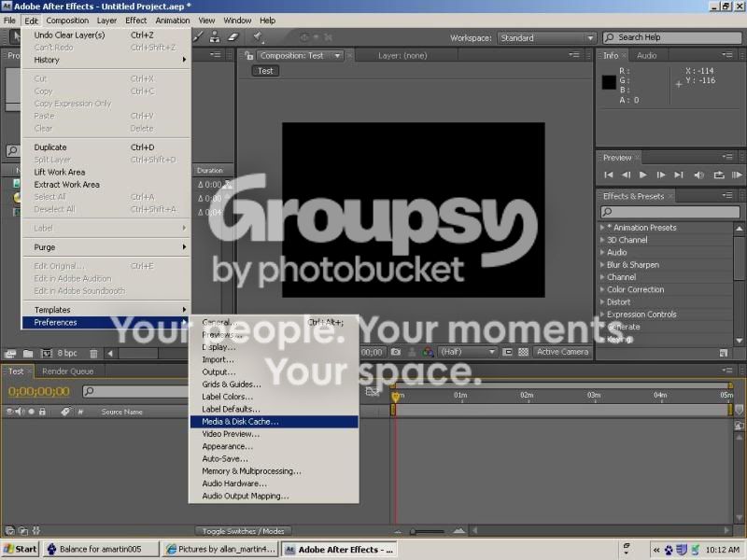
Task: Select the Puppet Pin tool
Action: pyautogui.click(x=258, y=36)
